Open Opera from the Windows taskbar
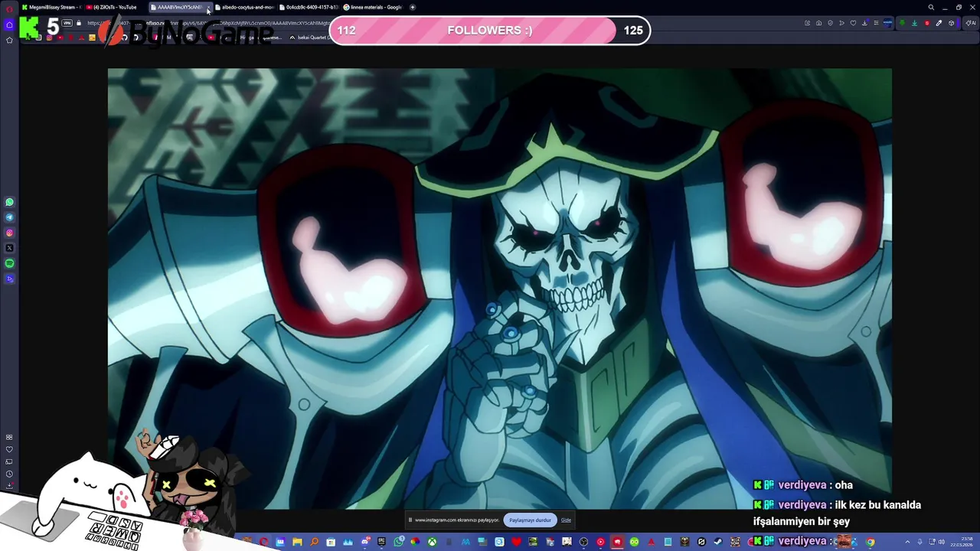 pyautogui.click(x=264, y=542)
